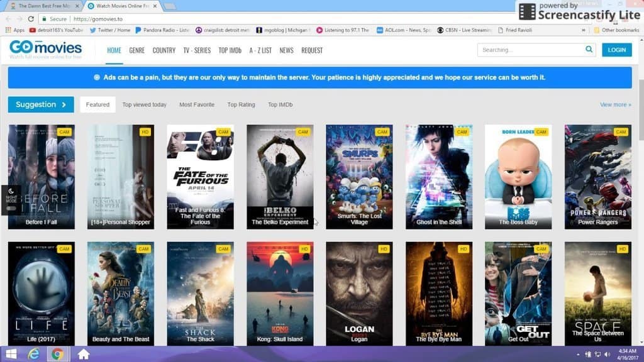Open Internet Explorer from the taskbar

click(x=34, y=354)
